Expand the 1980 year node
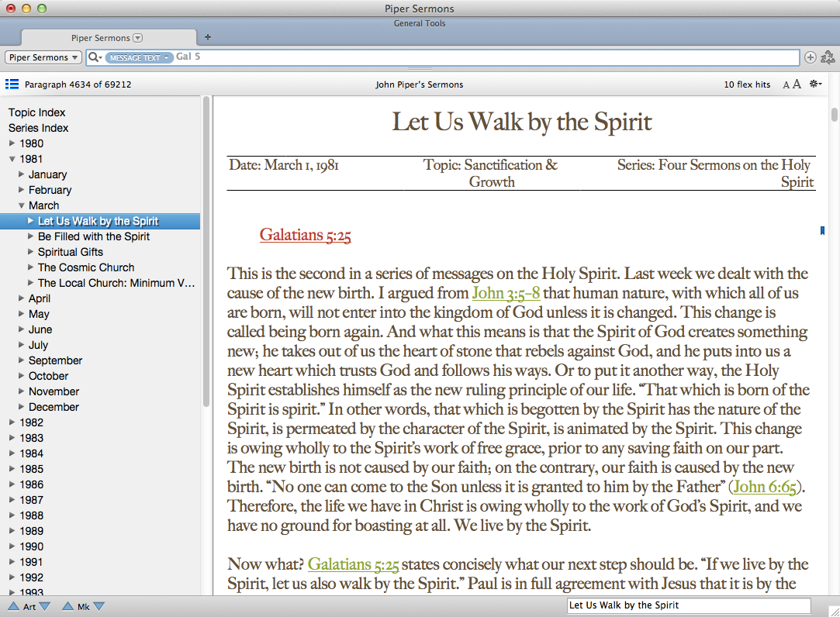840x617 pixels. (12, 143)
